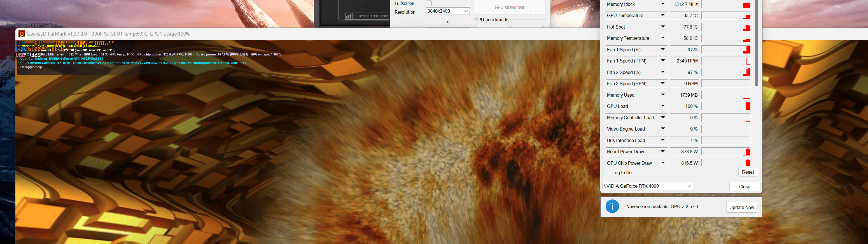
Task: Enable the Log to file checkbox
Action: tap(608, 173)
